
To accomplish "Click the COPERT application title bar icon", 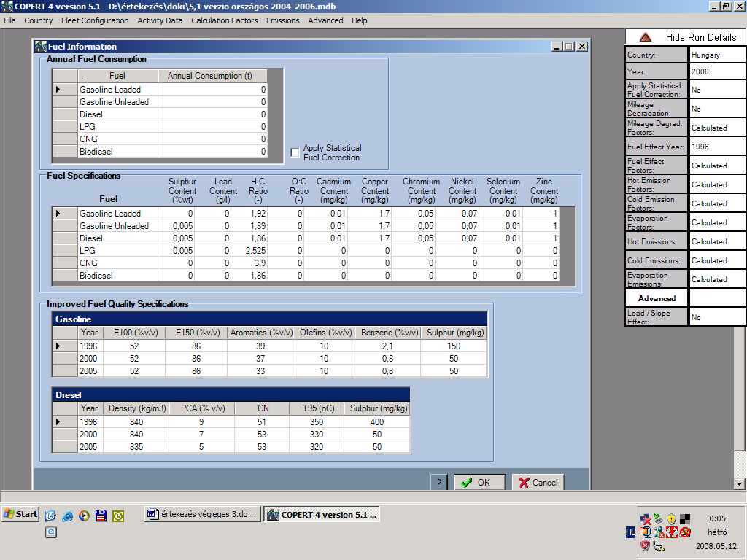I will pyautogui.click(x=7, y=6).
